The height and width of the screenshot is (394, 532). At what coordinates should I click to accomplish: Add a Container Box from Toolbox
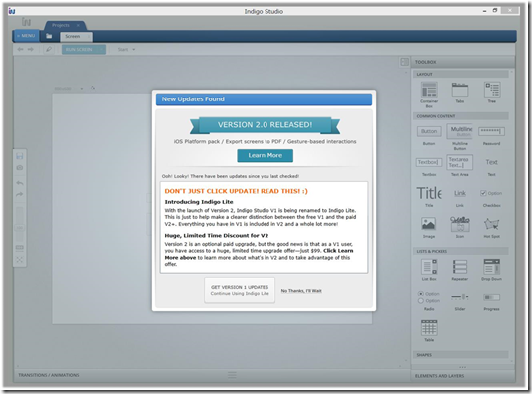429,94
